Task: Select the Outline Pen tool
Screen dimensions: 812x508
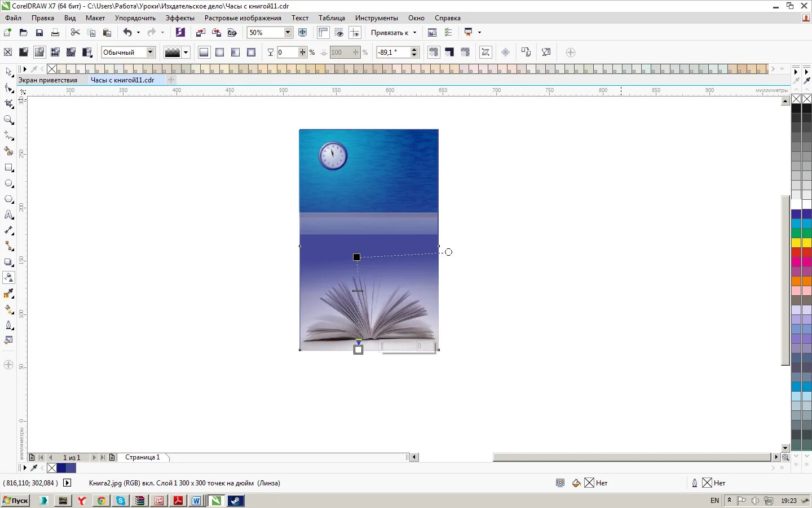Action: coord(8,325)
